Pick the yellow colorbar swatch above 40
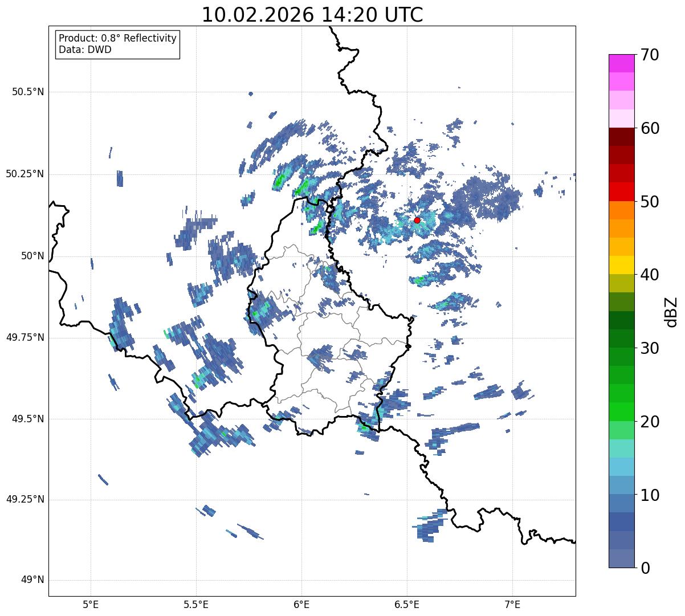 (621, 265)
